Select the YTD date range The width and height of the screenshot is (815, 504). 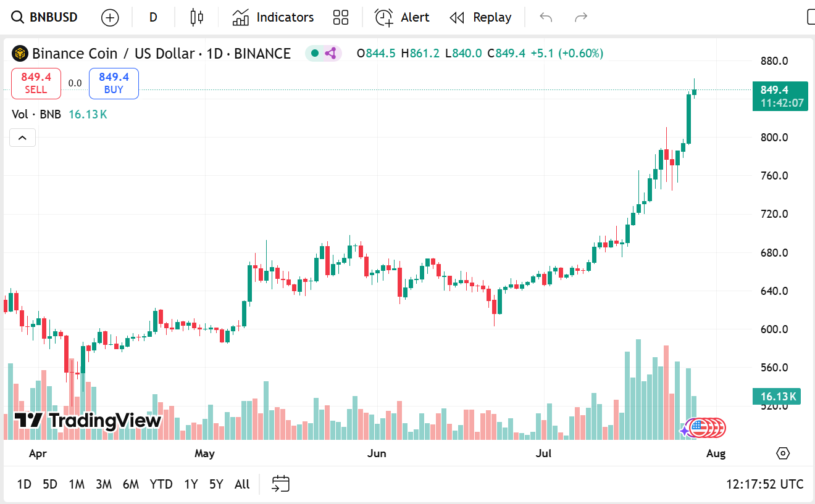point(161,484)
